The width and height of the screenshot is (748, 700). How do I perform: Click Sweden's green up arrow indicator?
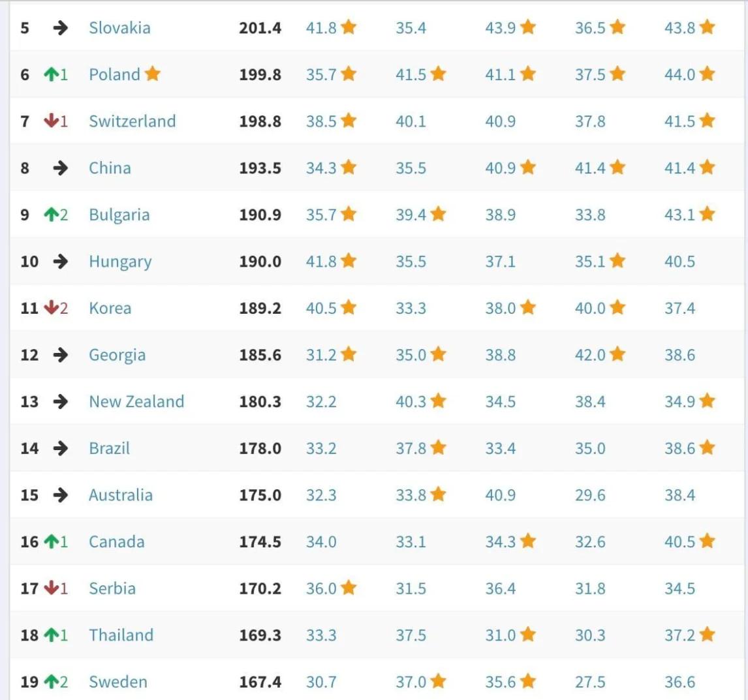[51, 682]
